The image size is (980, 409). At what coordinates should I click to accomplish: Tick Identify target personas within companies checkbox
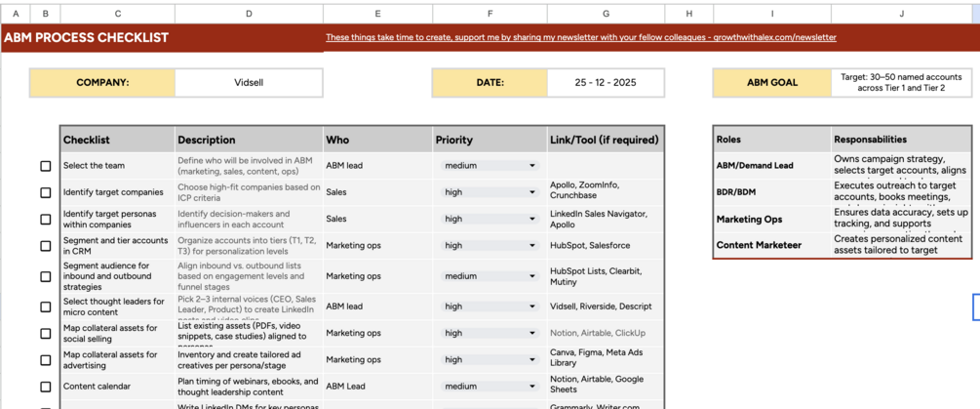(x=46, y=220)
